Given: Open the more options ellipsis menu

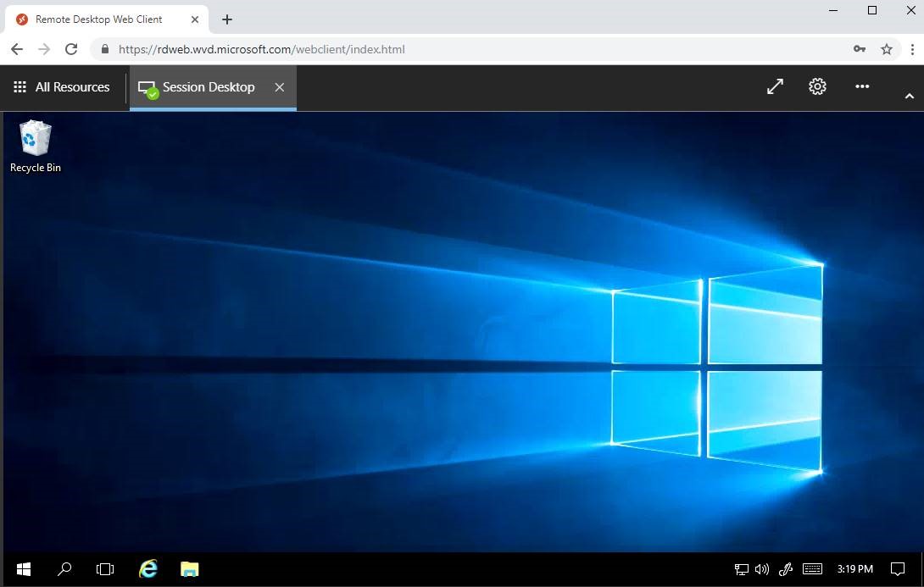Looking at the screenshot, I should [862, 86].
